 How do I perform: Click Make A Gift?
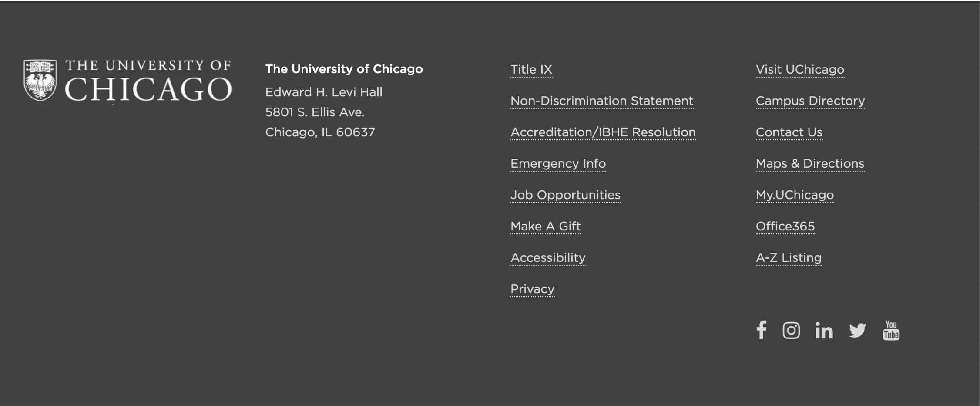[545, 226]
